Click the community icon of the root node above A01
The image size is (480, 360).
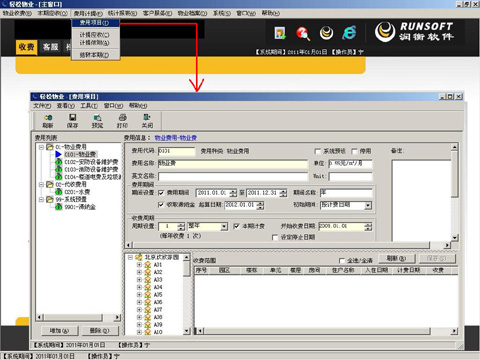point(139,257)
